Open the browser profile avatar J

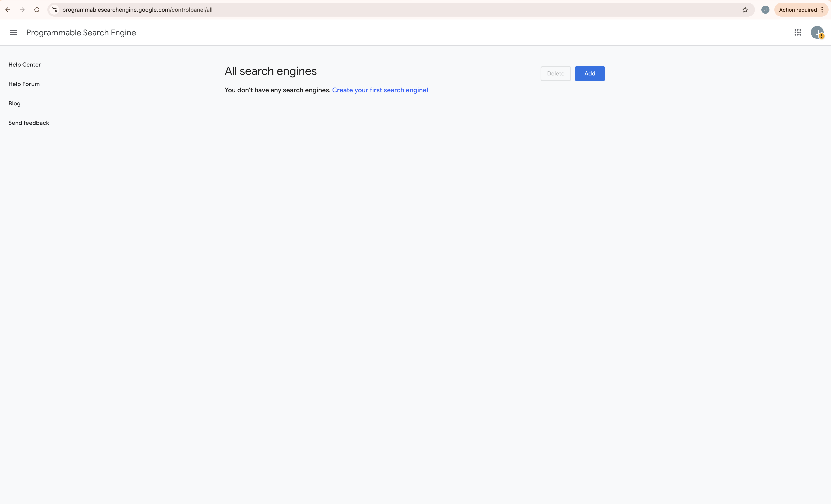(765, 10)
